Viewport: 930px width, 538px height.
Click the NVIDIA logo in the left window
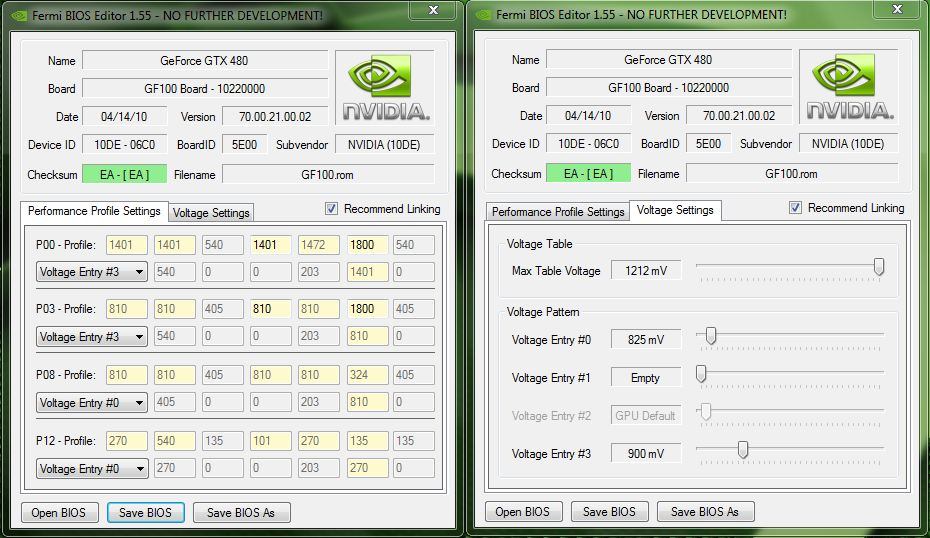[x=385, y=88]
